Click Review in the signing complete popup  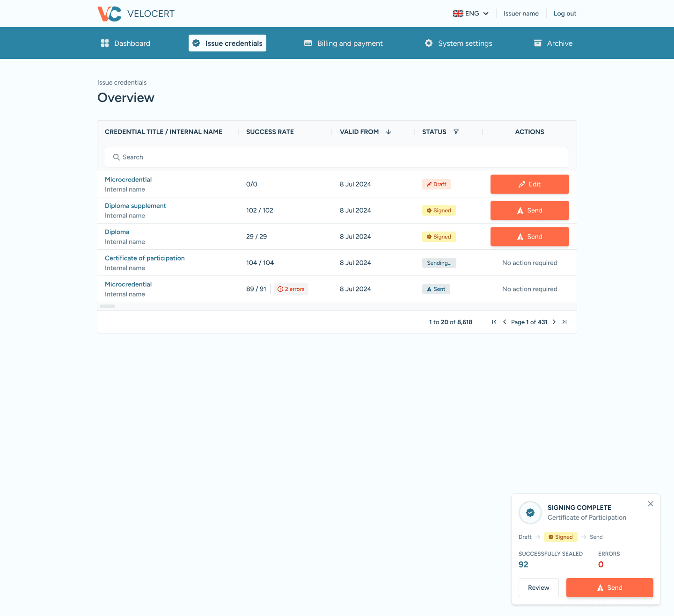pyautogui.click(x=538, y=587)
